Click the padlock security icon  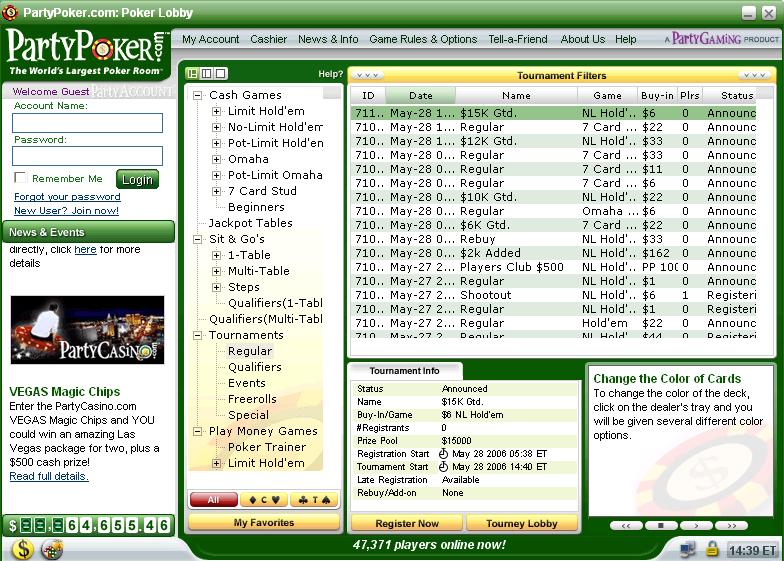pos(712,549)
